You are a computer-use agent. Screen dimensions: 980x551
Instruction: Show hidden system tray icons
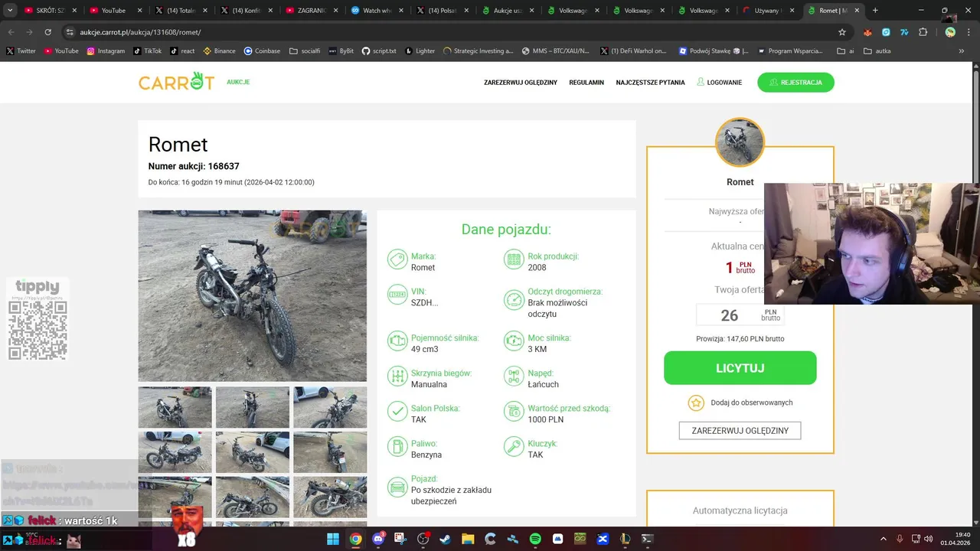(883, 539)
